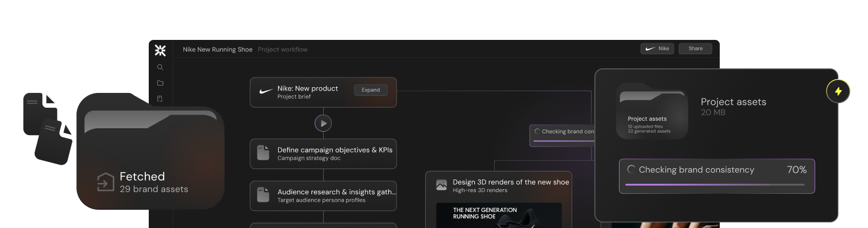Screen dimensions: 868x228
Task: Click the lightning bolt badge
Action: pos(838,91)
